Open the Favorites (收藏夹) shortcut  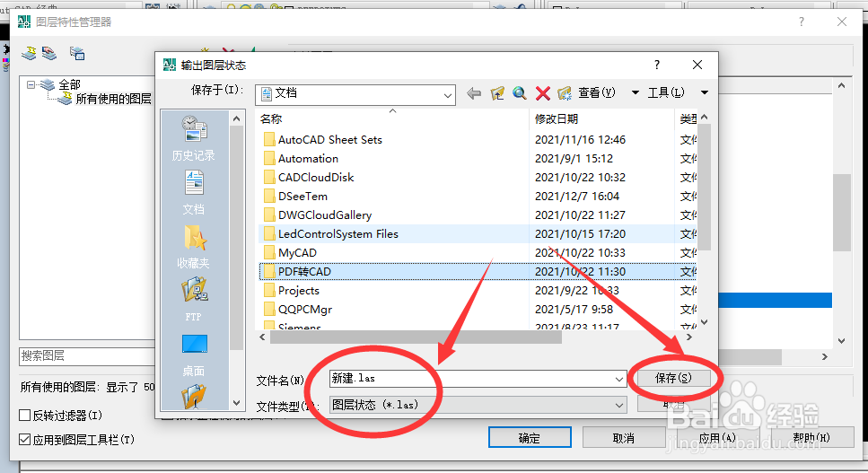point(193,247)
